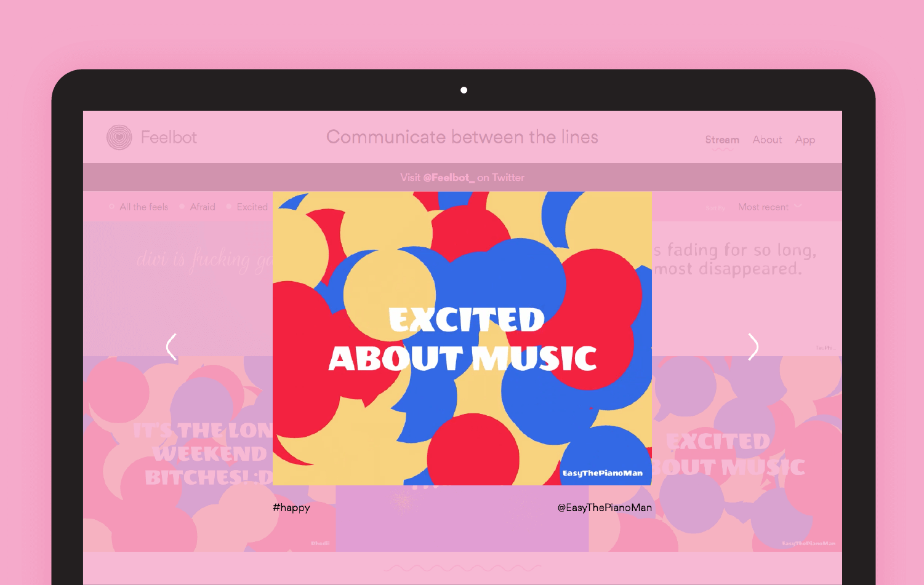924x585 pixels.
Task: Open the @EasyThePianoMan profile link
Action: pyautogui.click(x=605, y=507)
